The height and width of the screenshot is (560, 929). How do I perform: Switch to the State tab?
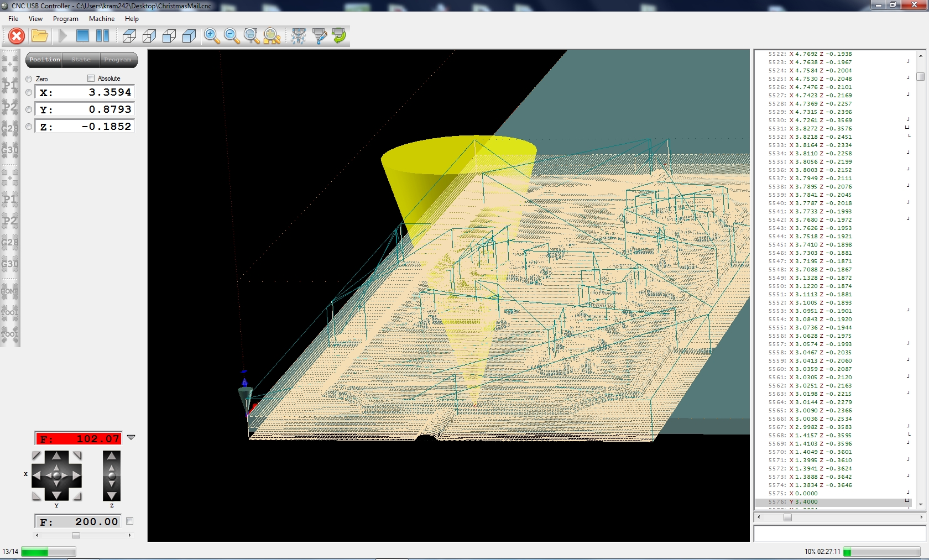(81, 60)
